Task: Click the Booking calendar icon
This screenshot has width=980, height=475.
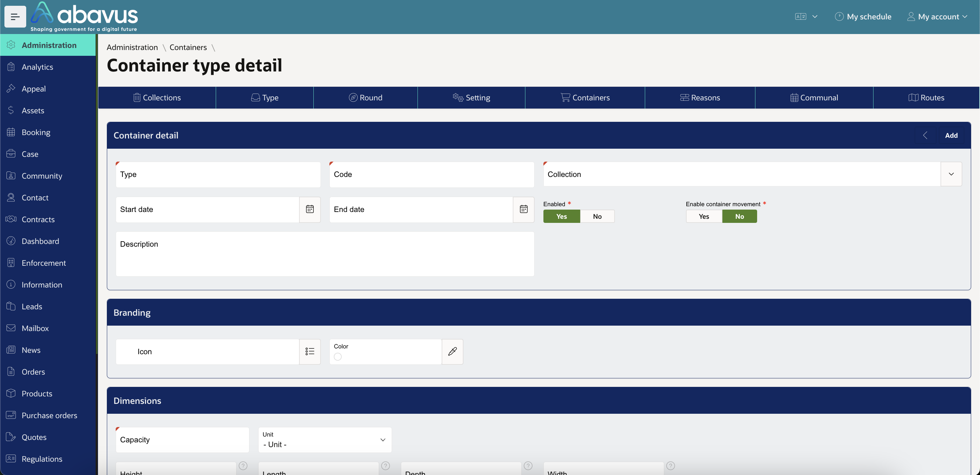Action: coord(11,132)
